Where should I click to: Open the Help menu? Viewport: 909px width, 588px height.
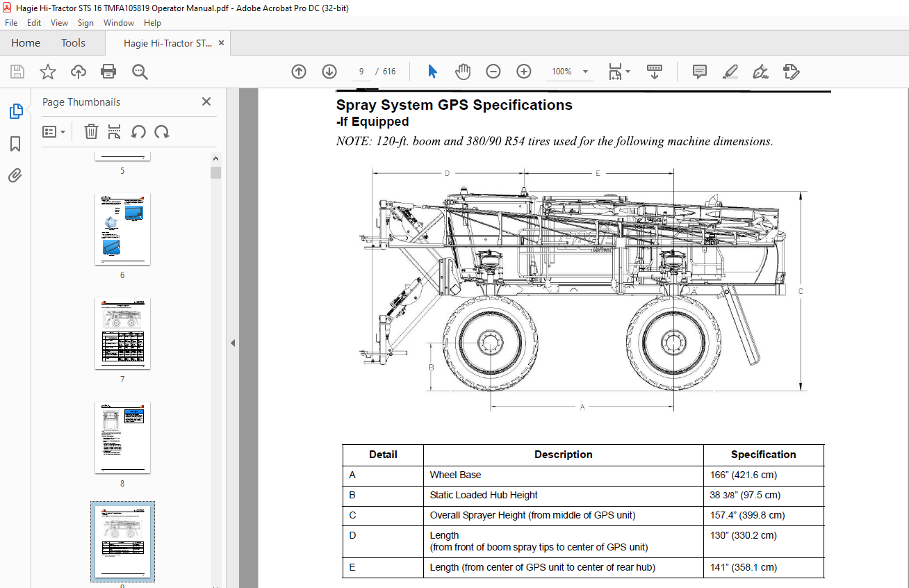152,23
